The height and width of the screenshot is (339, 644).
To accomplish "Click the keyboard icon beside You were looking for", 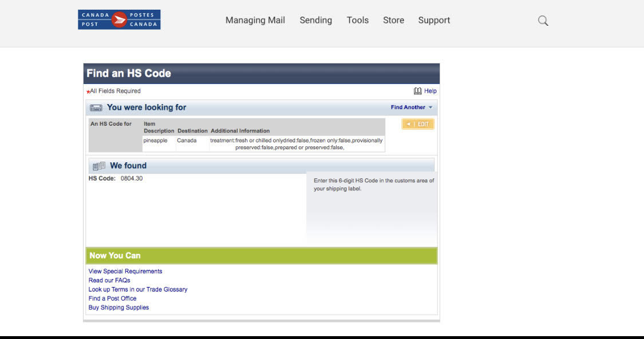I will (x=96, y=108).
